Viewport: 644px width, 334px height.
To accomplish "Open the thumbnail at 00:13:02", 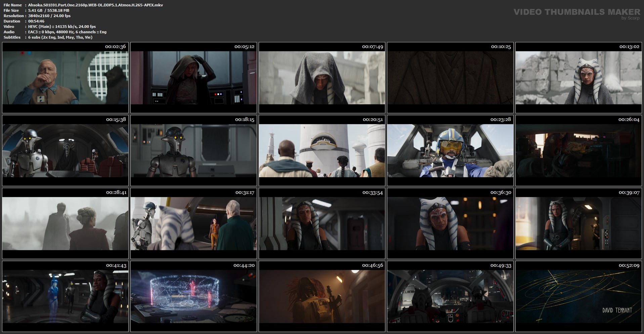I will 578,78.
